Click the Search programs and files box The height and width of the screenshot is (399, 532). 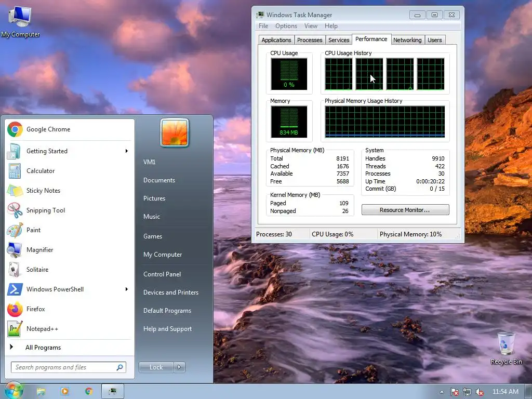(x=68, y=367)
